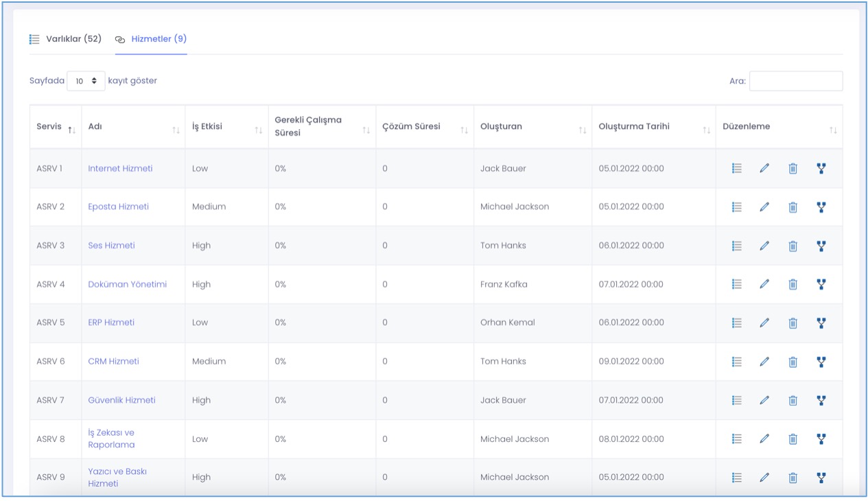Edit Eposta Hizmeti using the pencil icon
The height and width of the screenshot is (501, 868).
(764, 207)
